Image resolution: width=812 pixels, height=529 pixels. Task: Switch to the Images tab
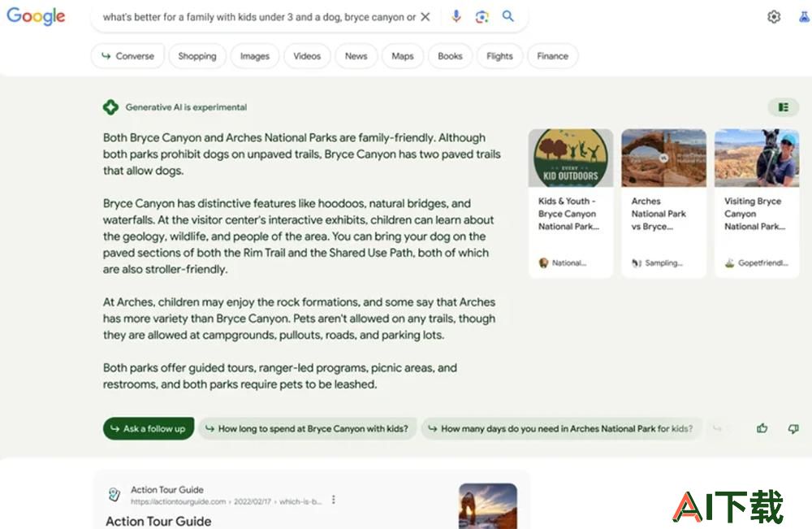[x=255, y=56]
